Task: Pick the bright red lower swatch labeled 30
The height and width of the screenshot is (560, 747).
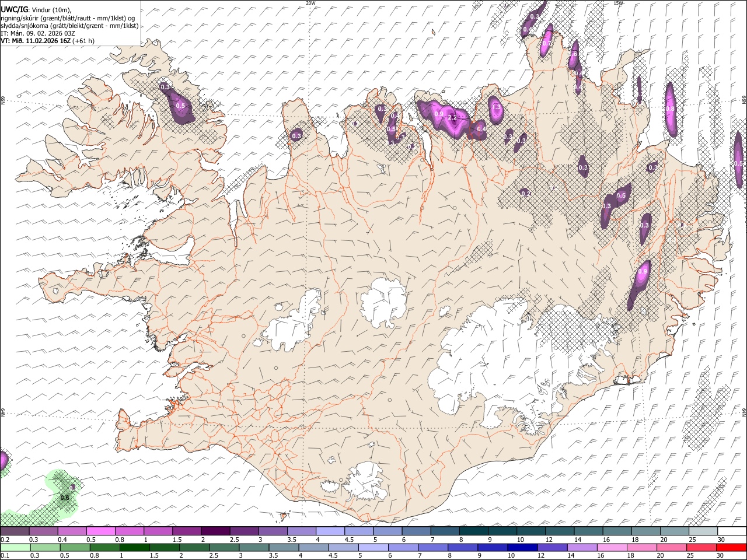Action: (x=731, y=548)
